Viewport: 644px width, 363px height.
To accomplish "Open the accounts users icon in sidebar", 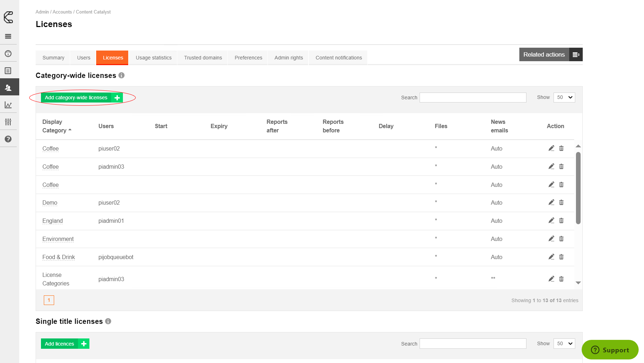I will tap(8, 88).
